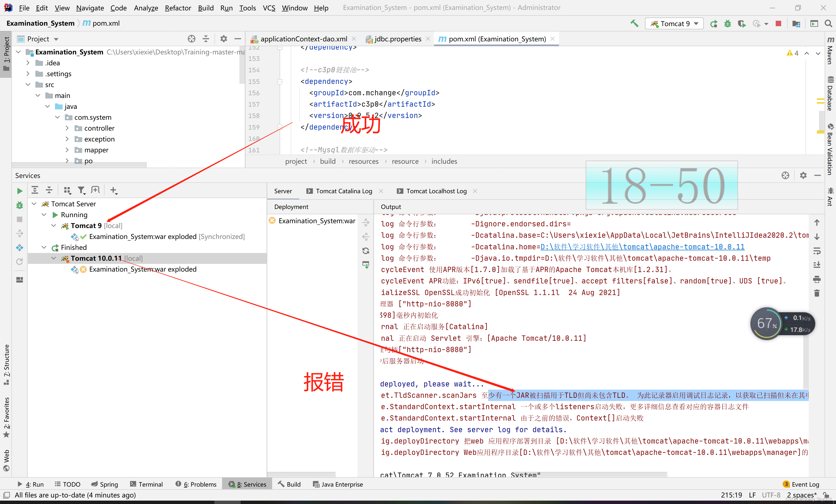
Task: Click the Run/Play button in Services panel
Action: 20,191
